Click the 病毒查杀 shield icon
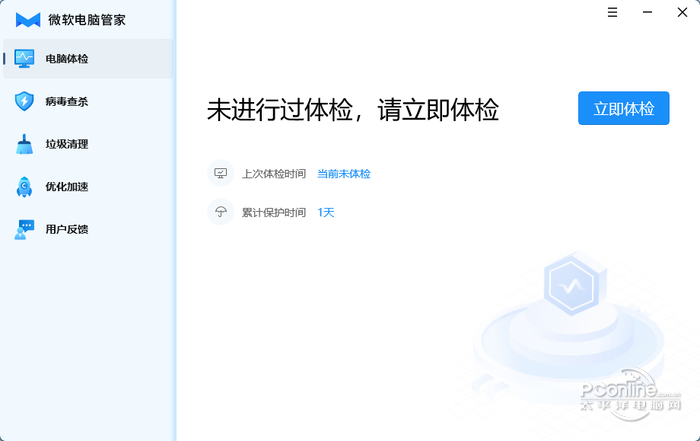700x441 pixels. 24,101
